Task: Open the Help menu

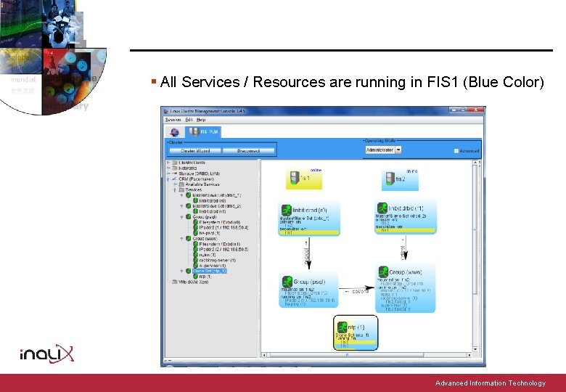Action: (201, 120)
